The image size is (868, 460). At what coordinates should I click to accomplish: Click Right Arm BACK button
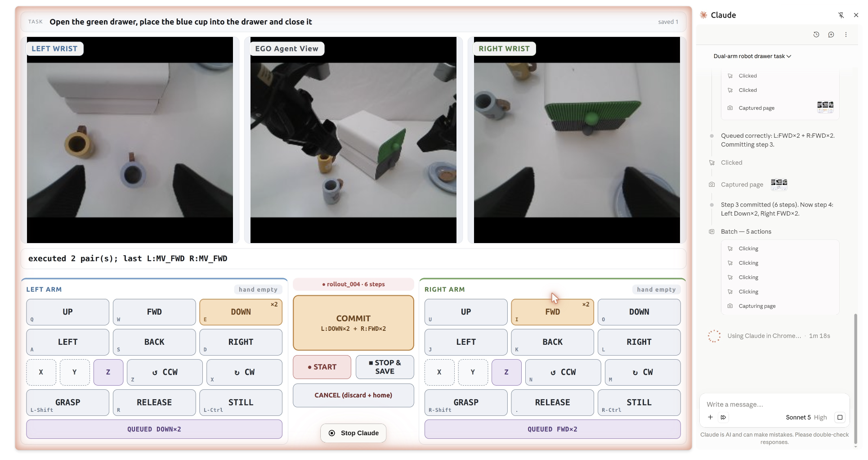pyautogui.click(x=552, y=342)
